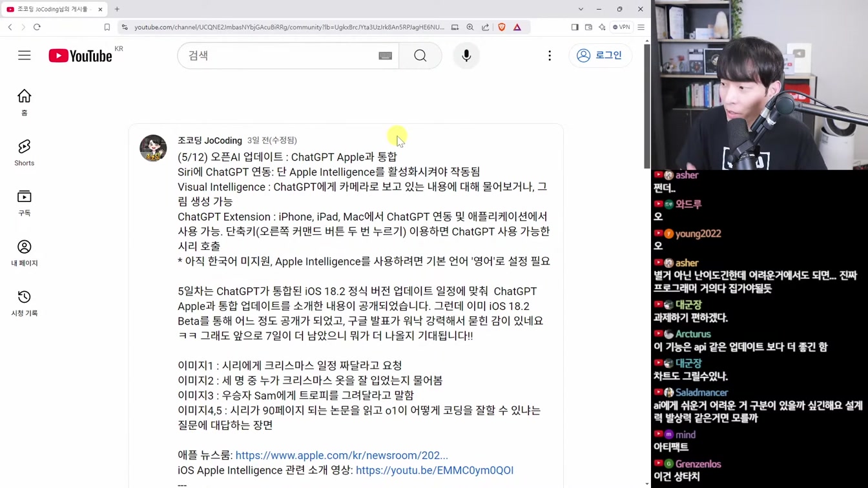The width and height of the screenshot is (868, 488).
Task: Select the 조코딩 JoCoding community tab
Action: coord(54,9)
